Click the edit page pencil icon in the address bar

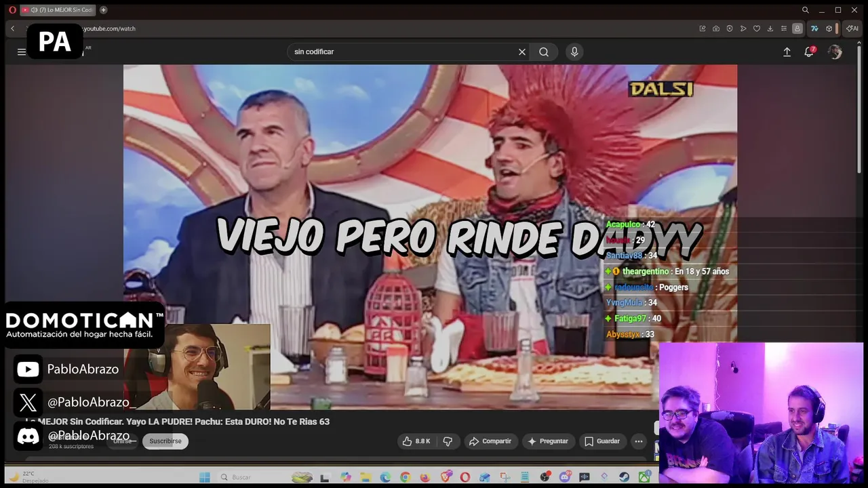point(703,28)
